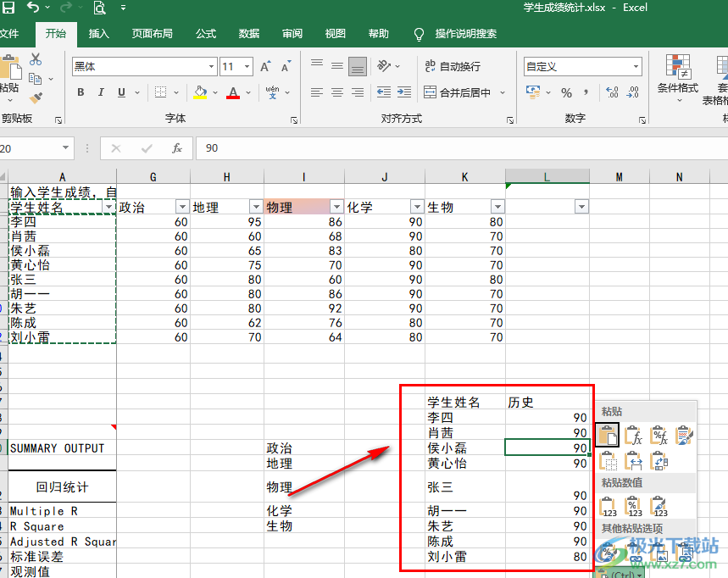Open the 开始 ribbon tab

pyautogui.click(x=56, y=33)
